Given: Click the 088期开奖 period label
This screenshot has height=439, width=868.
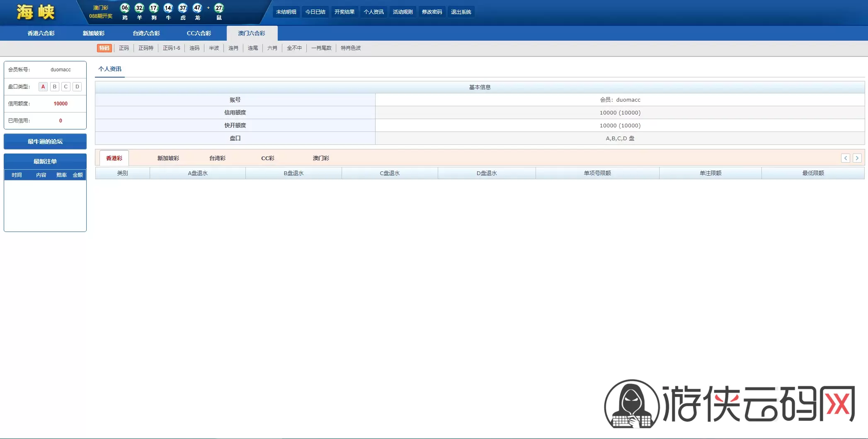Looking at the screenshot, I should click(x=101, y=16).
